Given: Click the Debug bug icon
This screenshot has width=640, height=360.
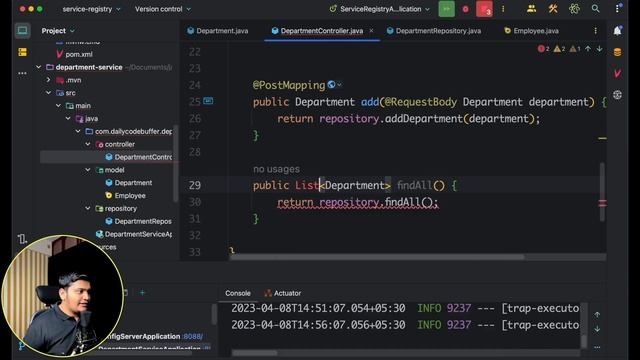Looking at the screenshot, I should tap(465, 9).
